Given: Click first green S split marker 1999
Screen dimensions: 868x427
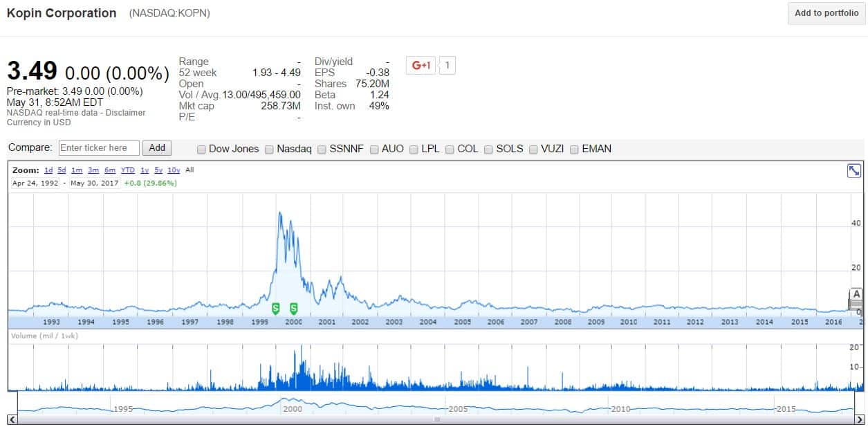Looking at the screenshot, I should pyautogui.click(x=275, y=307).
